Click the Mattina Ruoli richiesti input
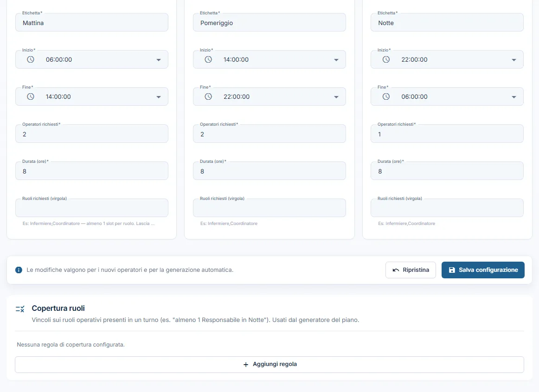The image size is (539, 392). 92,208
